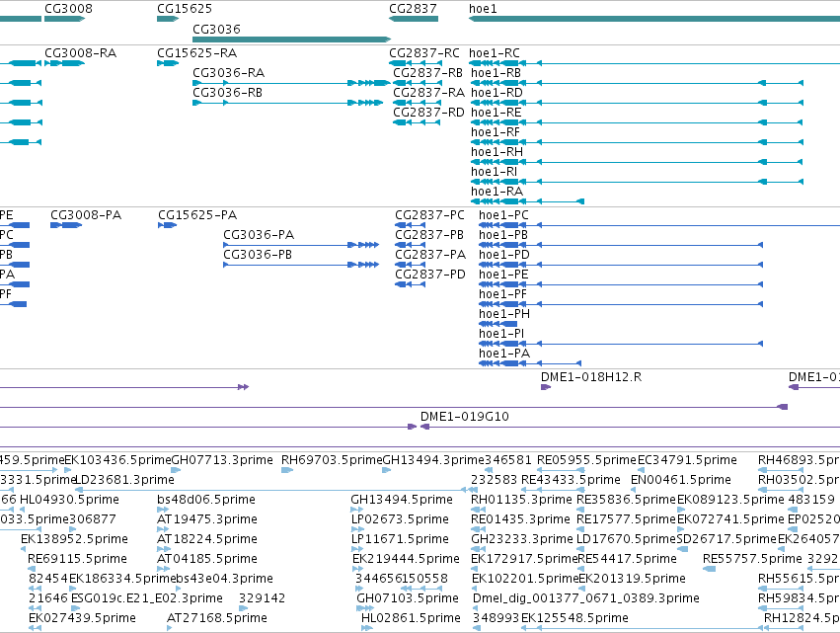The image size is (840, 633).
Task: Select EST RH01135.3prime
Action: tap(478, 510)
